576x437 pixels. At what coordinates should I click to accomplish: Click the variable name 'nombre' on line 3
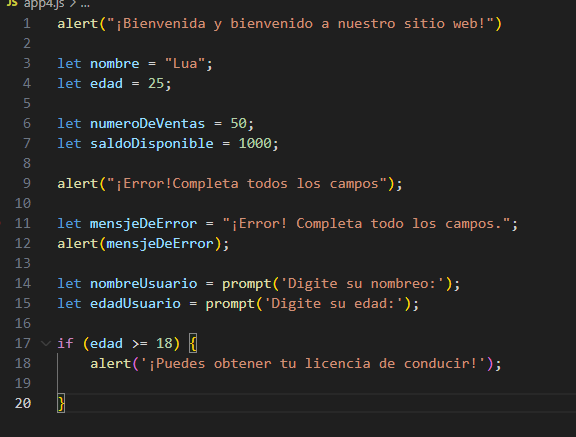(x=115, y=64)
